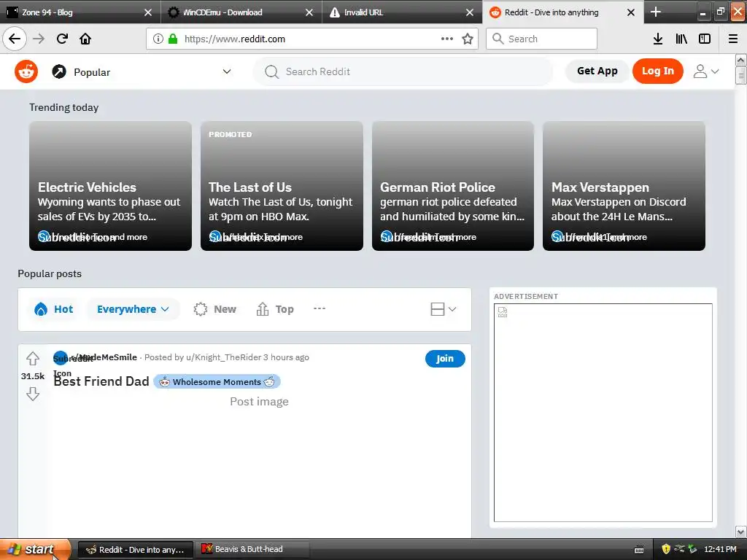Open u/Knight_TheRider user profile
Viewport: 747px width, 560px height.
(x=223, y=357)
